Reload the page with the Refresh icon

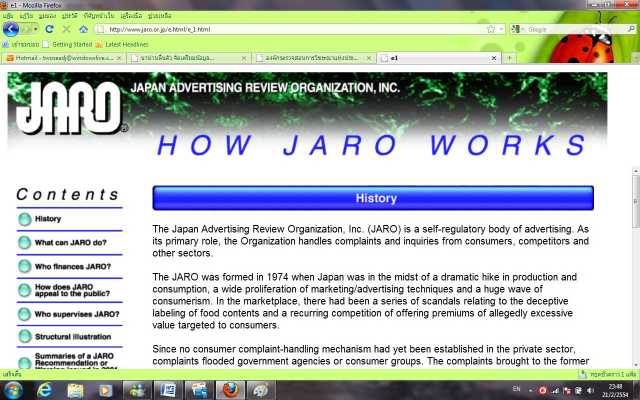coord(49,29)
